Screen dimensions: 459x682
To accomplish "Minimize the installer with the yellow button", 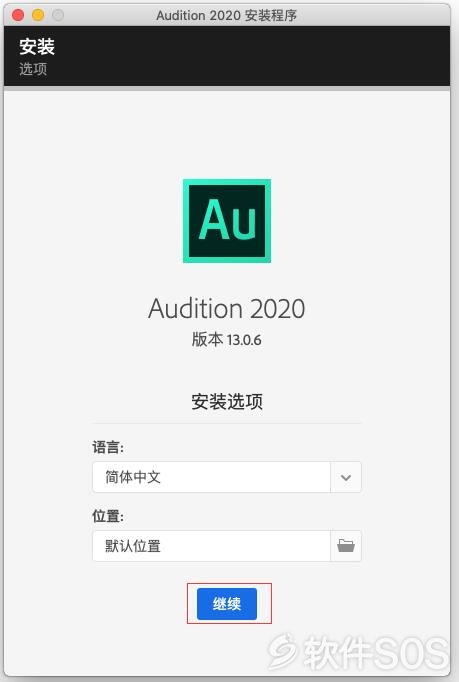I will point(38,15).
